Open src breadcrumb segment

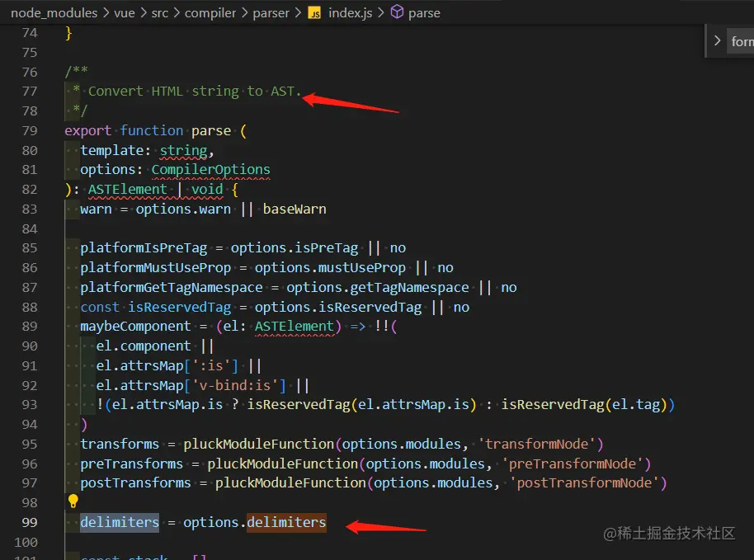160,13
